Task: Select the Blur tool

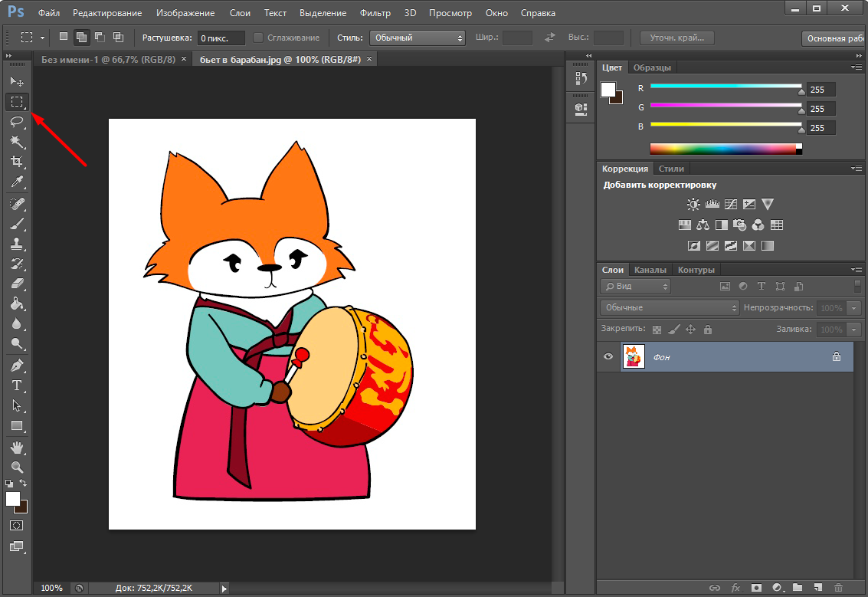Action: (17, 323)
